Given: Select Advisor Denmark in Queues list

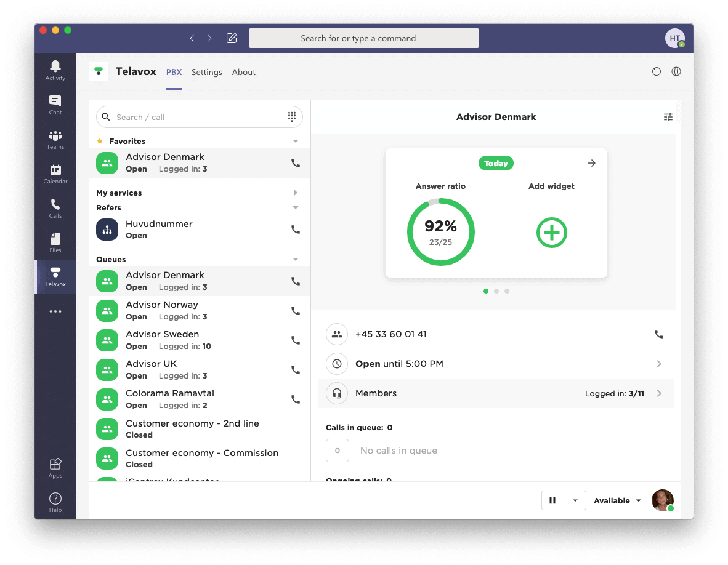Looking at the screenshot, I should click(199, 281).
